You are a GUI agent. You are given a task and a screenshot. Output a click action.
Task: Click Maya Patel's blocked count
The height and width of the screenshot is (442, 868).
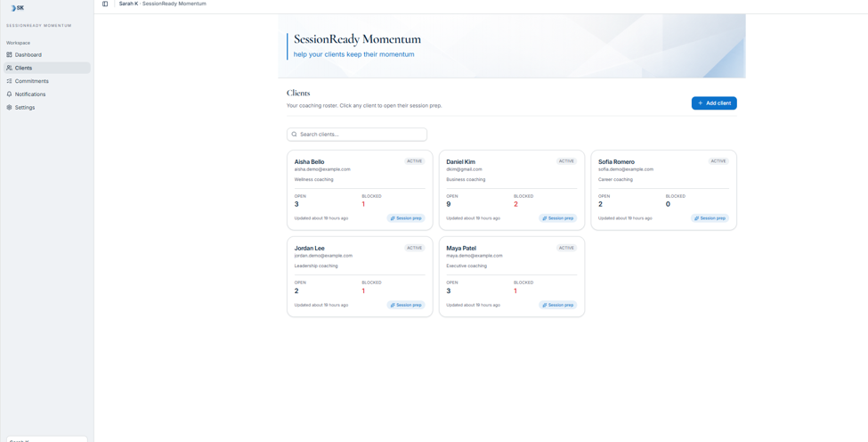tap(515, 291)
